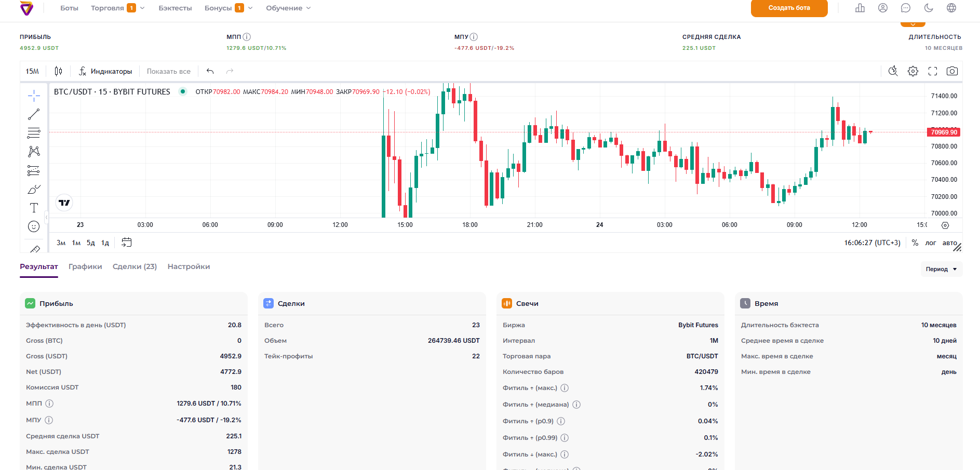Viewport: 980px width, 470px height.
Task: Open chart settings gear icon
Action: 913,71
